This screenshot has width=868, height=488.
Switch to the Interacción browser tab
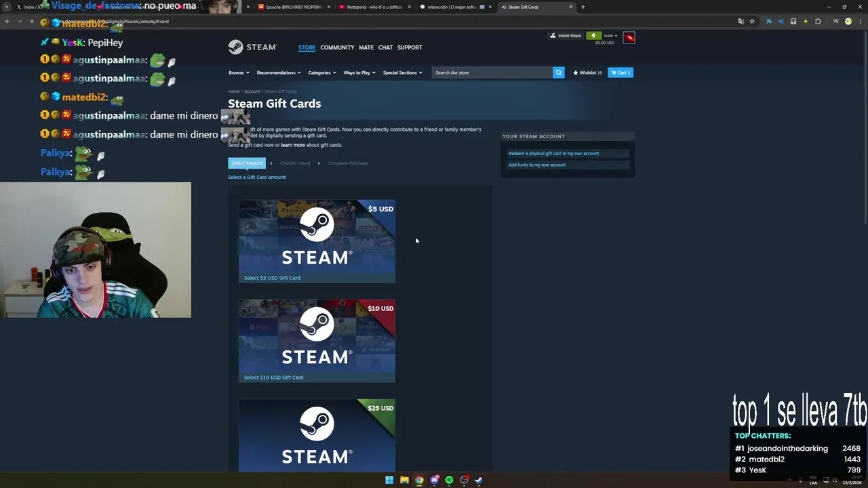click(x=456, y=7)
